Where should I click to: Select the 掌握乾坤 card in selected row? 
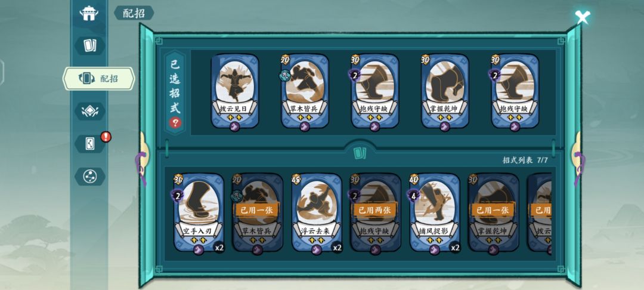click(445, 92)
